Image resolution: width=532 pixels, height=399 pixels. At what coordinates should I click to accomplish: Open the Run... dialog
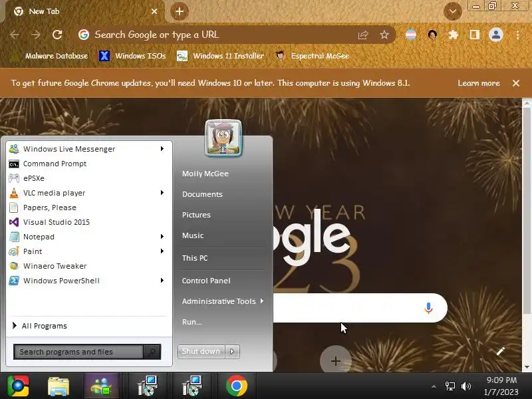[x=192, y=322]
